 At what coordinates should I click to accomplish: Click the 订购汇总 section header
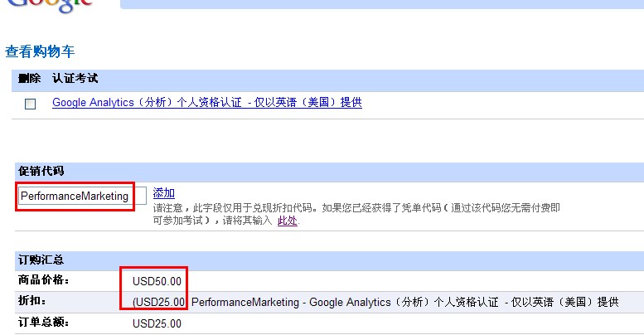pyautogui.click(x=41, y=260)
